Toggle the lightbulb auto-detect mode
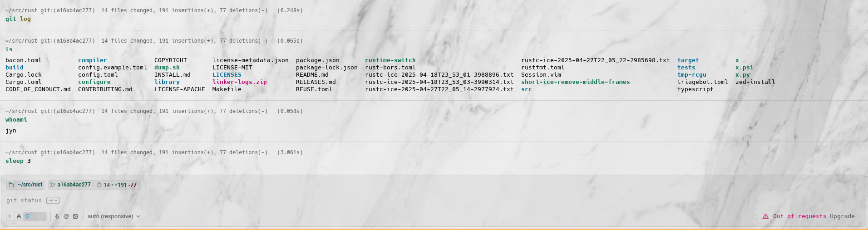 pyautogui.click(x=27, y=216)
